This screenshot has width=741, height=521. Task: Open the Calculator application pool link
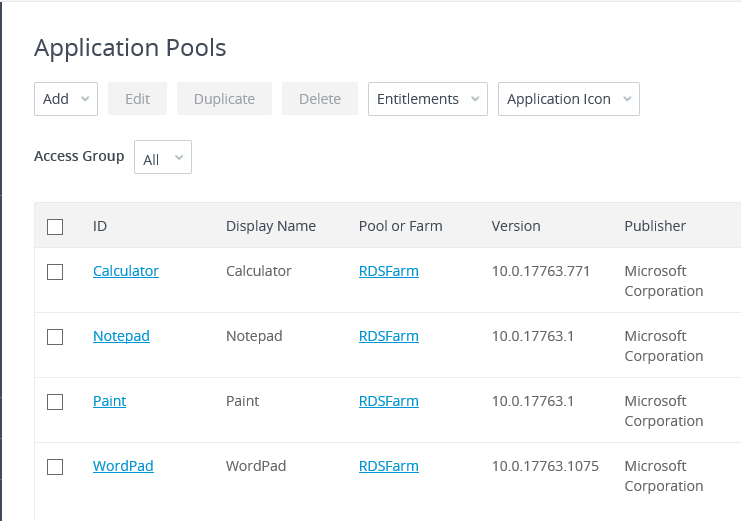[126, 271]
